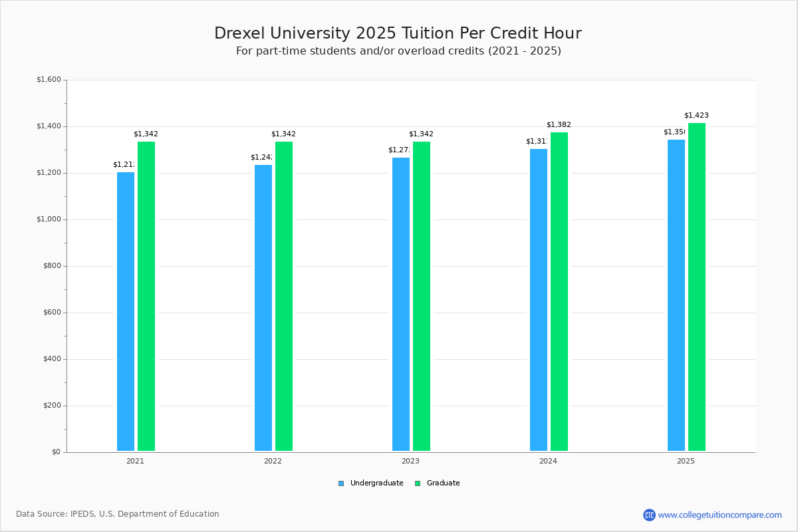This screenshot has width=798, height=532.
Task: Click the $1,382 data label
Action: [559, 125]
